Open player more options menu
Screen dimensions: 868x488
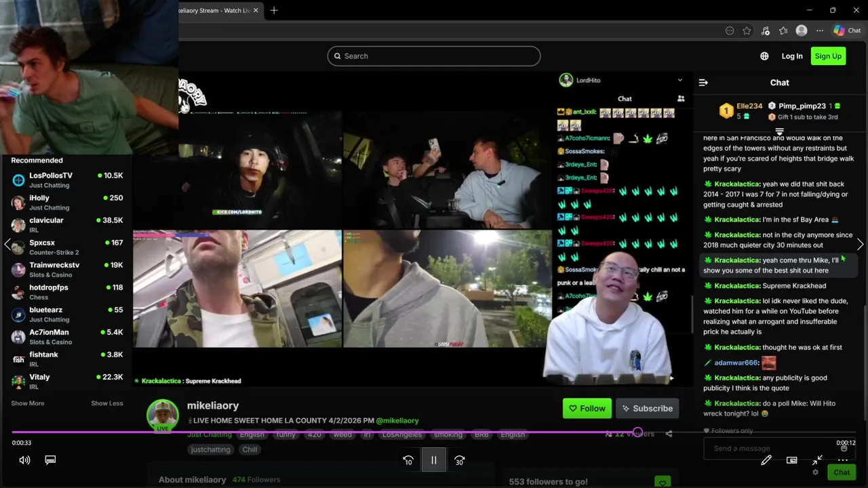843,460
